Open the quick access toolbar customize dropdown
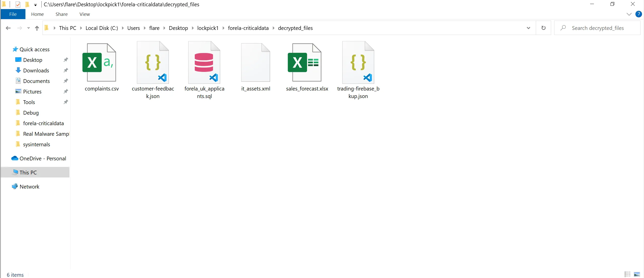Image resolution: width=644 pixels, height=278 pixels. click(x=35, y=5)
